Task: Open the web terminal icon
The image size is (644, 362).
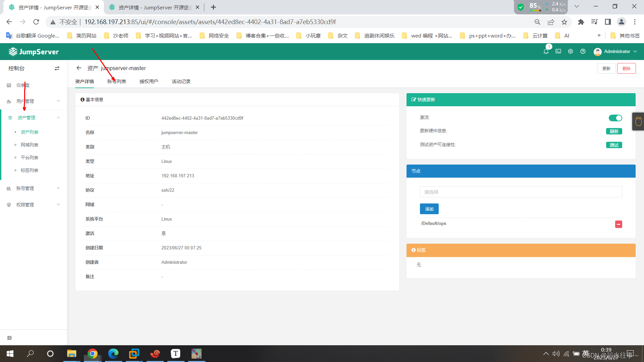Action: click(x=558, y=51)
